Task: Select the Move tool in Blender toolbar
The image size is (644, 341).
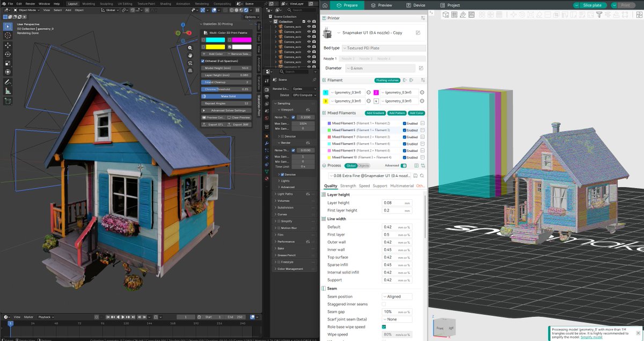Action: coord(8,45)
